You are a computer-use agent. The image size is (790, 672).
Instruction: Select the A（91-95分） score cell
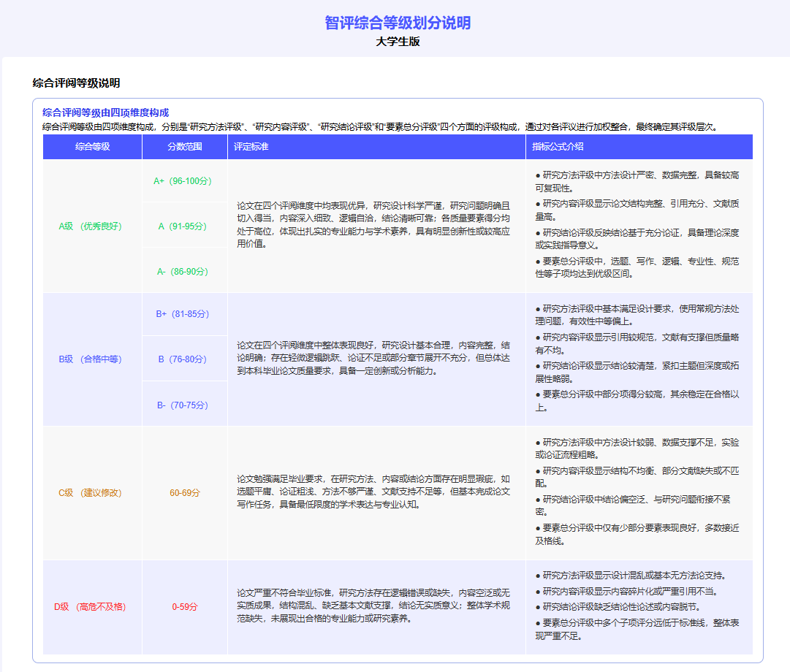point(185,226)
